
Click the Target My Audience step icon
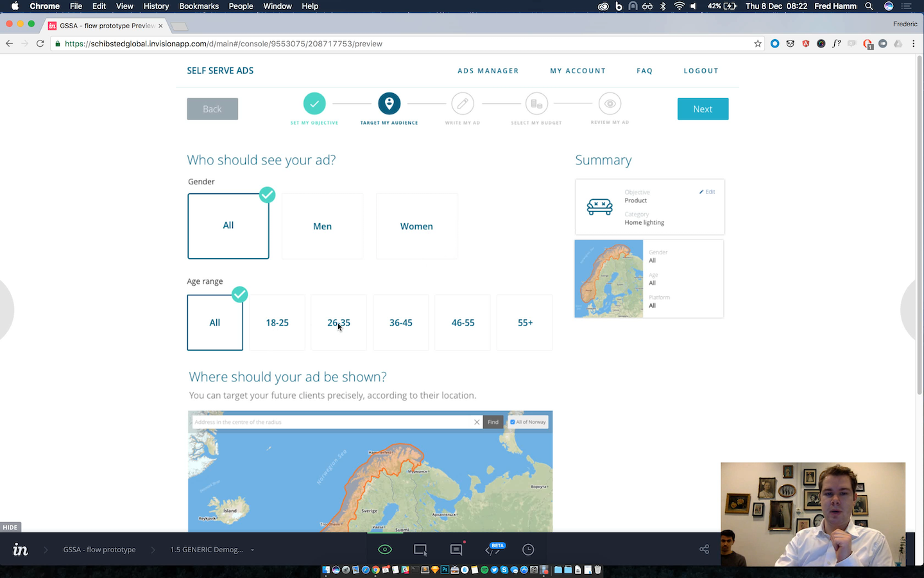tap(389, 103)
